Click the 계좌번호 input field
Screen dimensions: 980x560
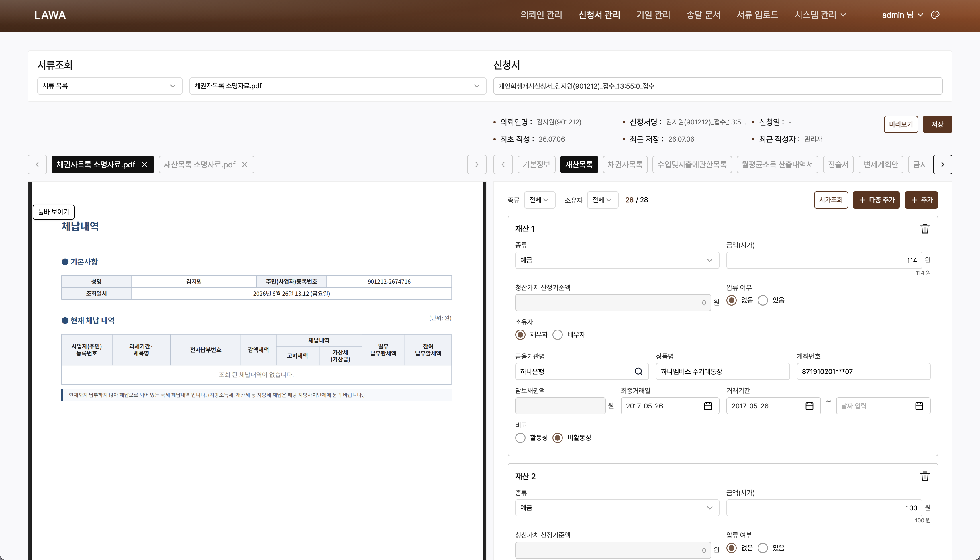[863, 371]
